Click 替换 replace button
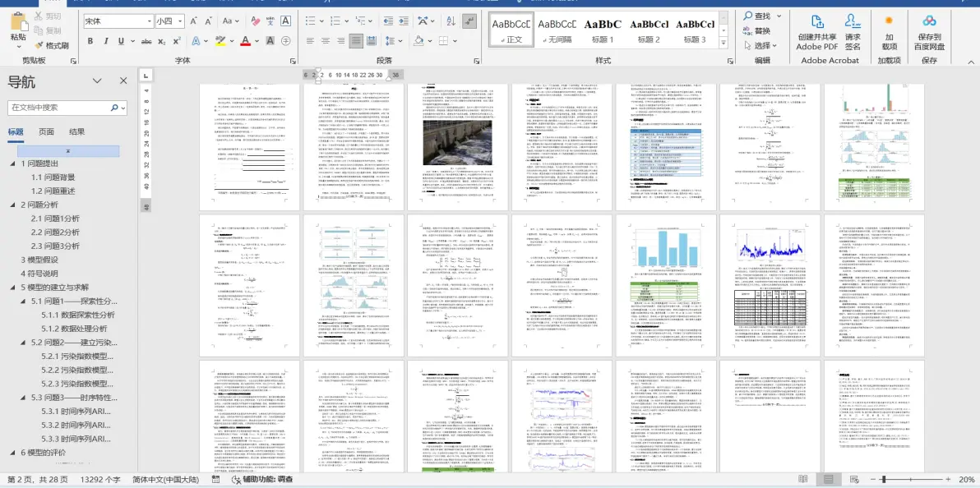The height and width of the screenshot is (488, 980). 757,30
